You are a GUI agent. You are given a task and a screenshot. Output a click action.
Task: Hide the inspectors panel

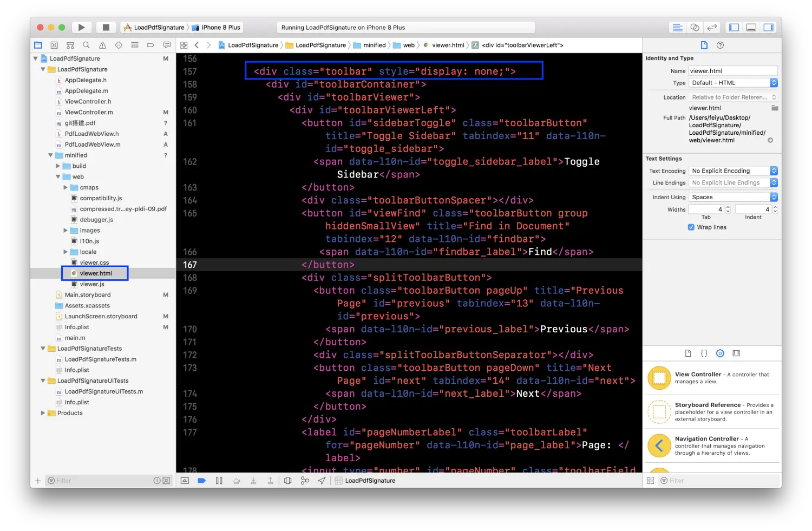(769, 27)
